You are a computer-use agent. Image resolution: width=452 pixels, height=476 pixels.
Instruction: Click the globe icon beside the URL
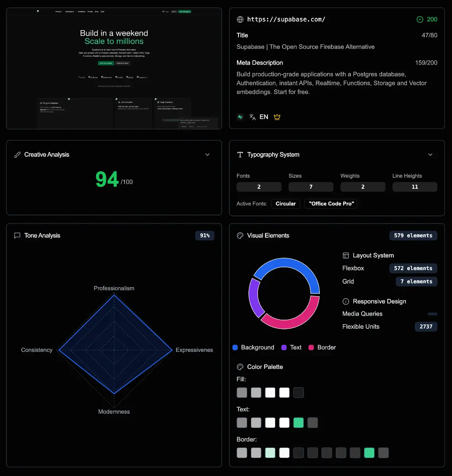click(x=240, y=19)
